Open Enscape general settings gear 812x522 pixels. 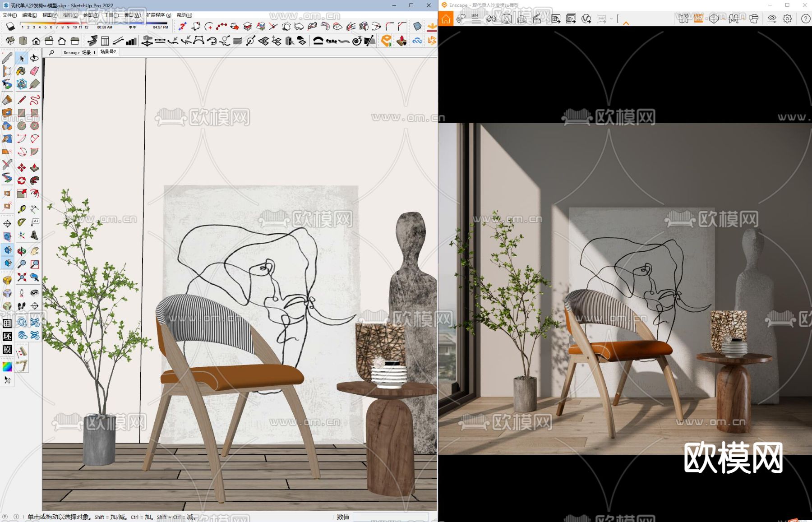coord(787,18)
